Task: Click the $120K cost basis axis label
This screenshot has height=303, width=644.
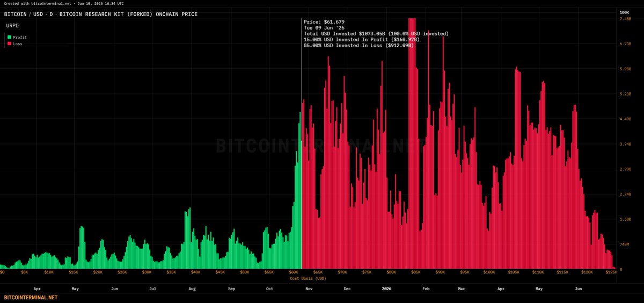Action: tap(587, 272)
